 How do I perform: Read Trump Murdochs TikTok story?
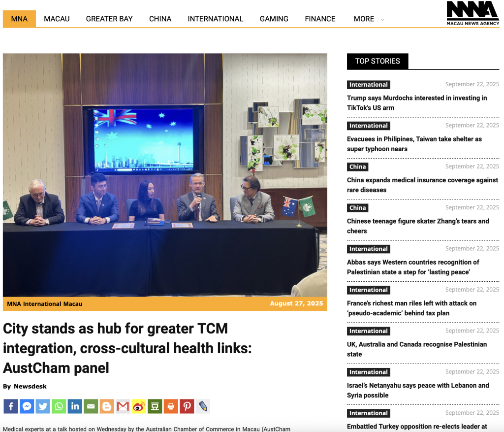[x=416, y=102]
